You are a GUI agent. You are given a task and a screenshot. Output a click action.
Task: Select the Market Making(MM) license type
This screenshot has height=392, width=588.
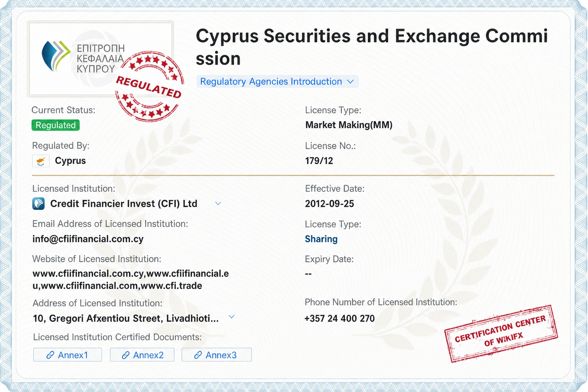[x=349, y=125]
